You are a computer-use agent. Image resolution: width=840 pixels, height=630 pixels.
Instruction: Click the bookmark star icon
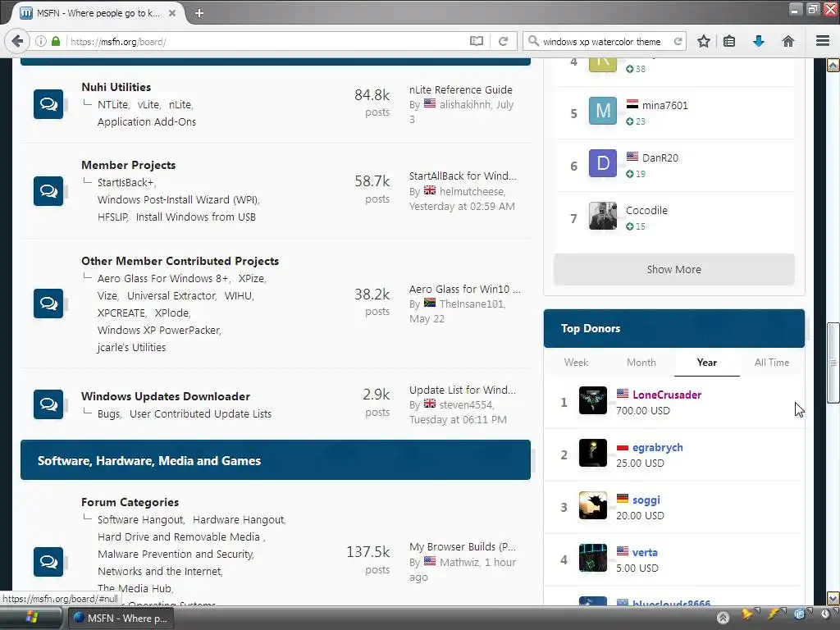click(x=703, y=41)
